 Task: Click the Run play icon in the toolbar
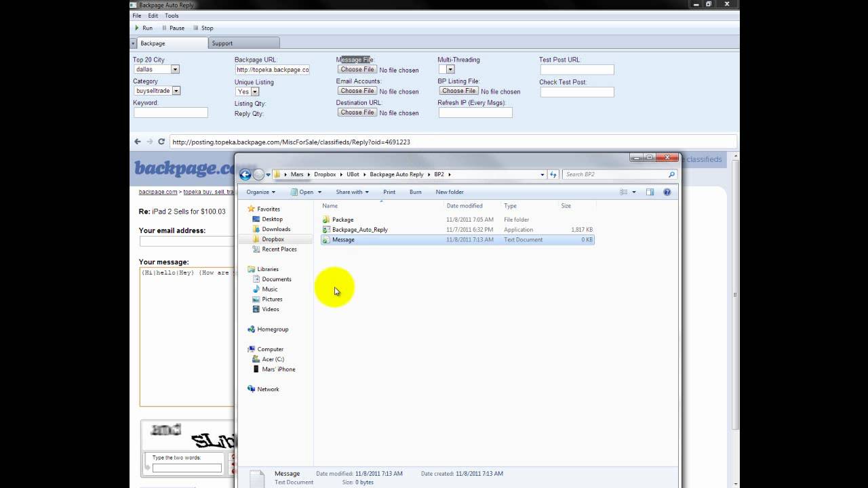[137, 28]
